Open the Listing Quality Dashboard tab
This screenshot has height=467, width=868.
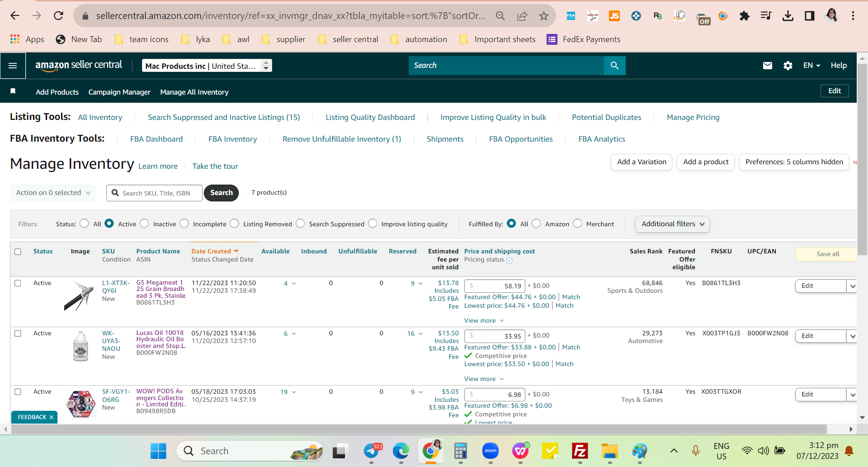(370, 118)
